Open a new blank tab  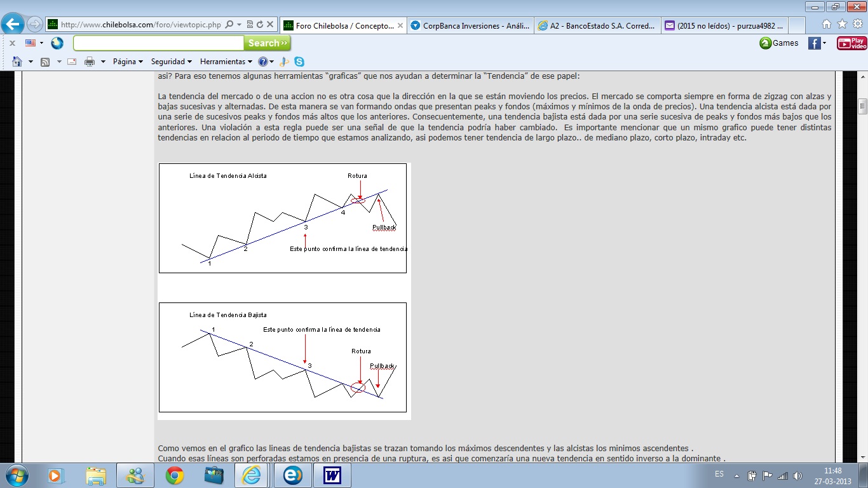797,25
